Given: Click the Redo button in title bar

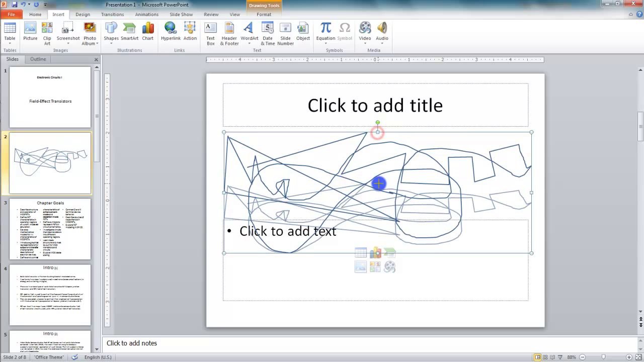Looking at the screenshot, I should pos(36,5).
